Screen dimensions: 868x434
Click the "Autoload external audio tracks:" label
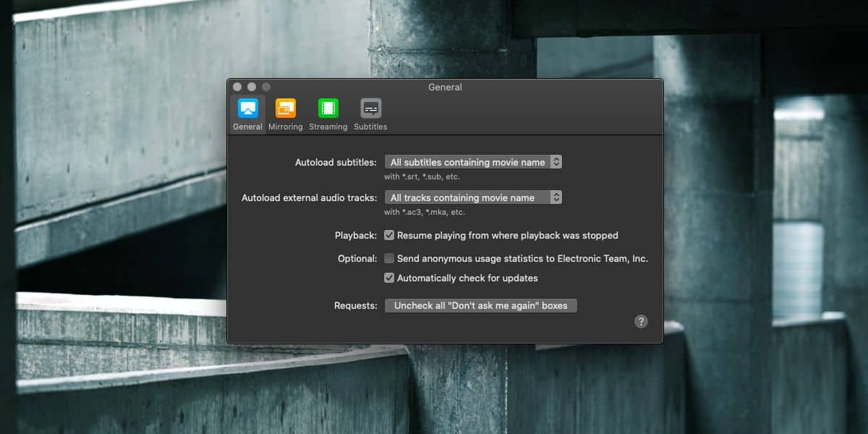point(310,197)
